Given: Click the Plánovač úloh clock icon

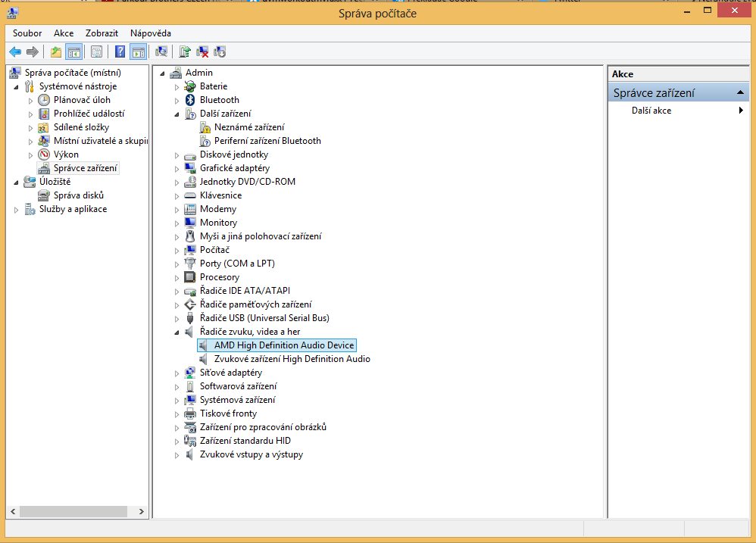Looking at the screenshot, I should (x=44, y=100).
